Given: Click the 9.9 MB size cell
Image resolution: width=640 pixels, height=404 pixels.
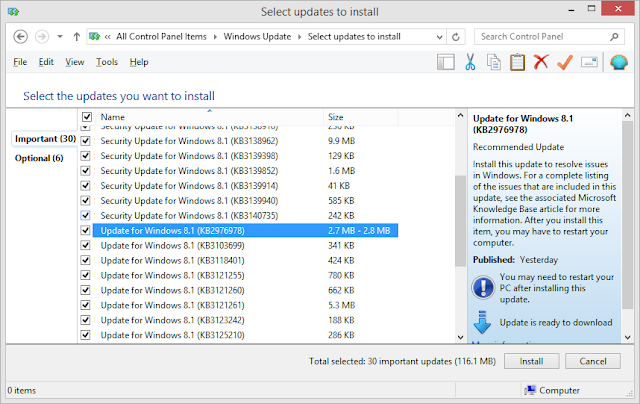Looking at the screenshot, I should click(x=342, y=141).
